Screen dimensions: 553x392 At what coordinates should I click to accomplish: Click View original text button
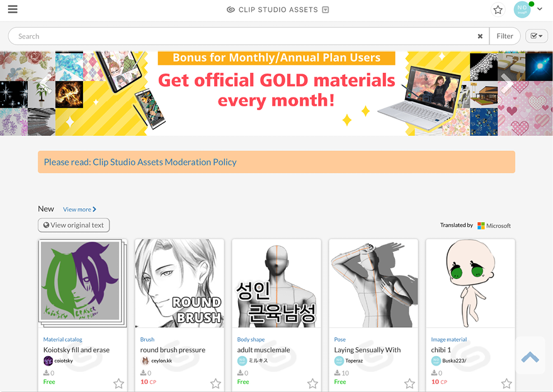(x=74, y=225)
